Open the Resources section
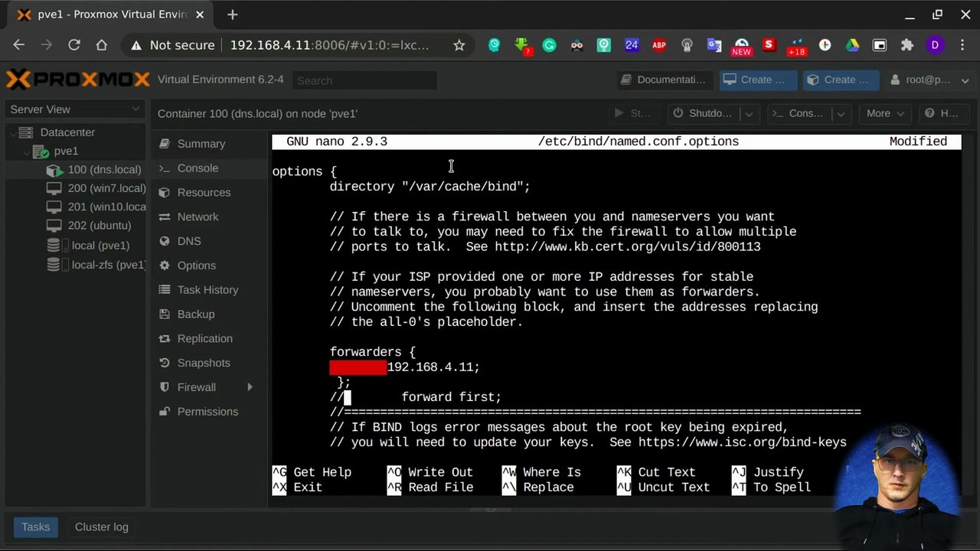 pyautogui.click(x=204, y=193)
